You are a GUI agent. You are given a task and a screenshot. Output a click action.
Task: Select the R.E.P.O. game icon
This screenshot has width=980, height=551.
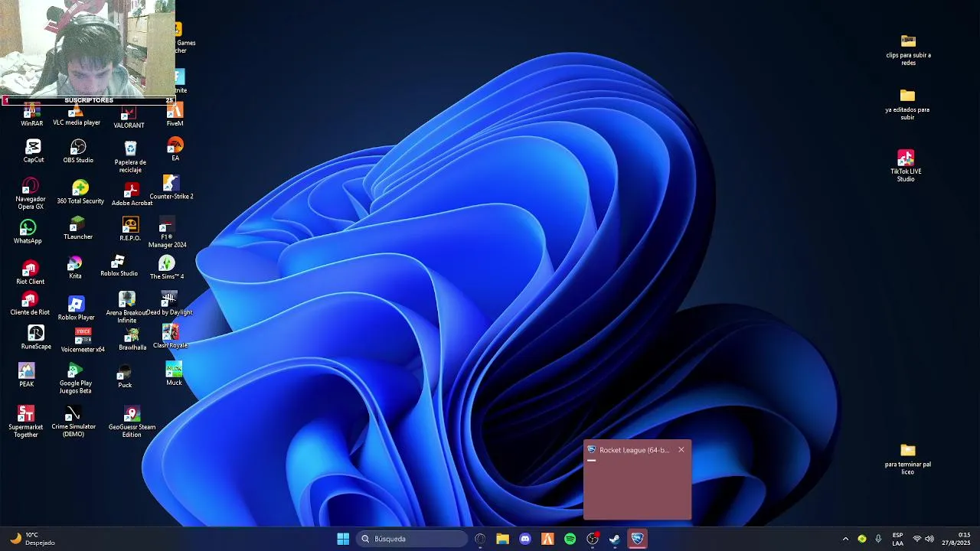tap(130, 230)
